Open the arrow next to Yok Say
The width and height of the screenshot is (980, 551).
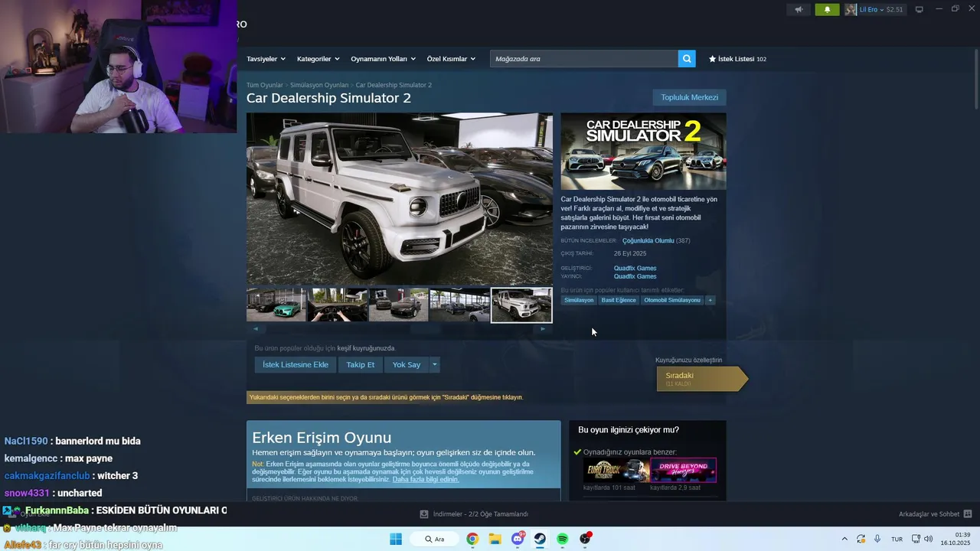click(x=434, y=365)
